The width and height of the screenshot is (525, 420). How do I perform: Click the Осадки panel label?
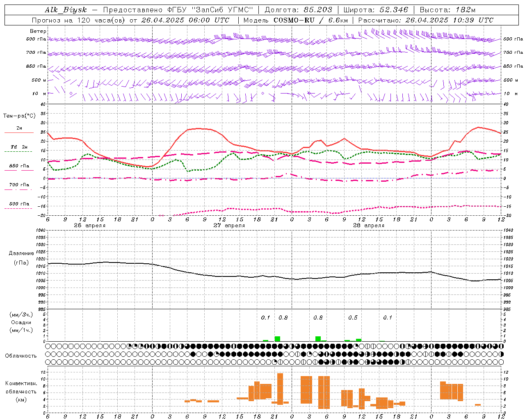[21, 322]
